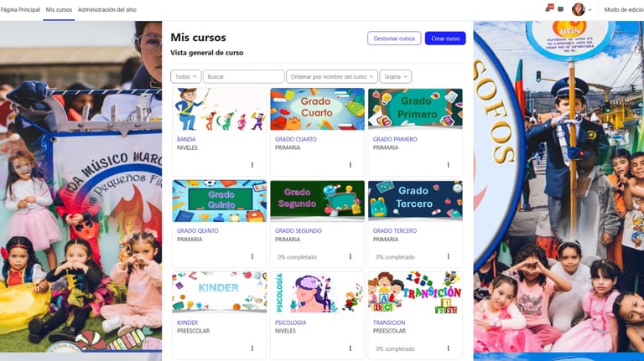This screenshot has width=644, height=361.
Task: Go to the Página Principal tab
Action: 20,9
